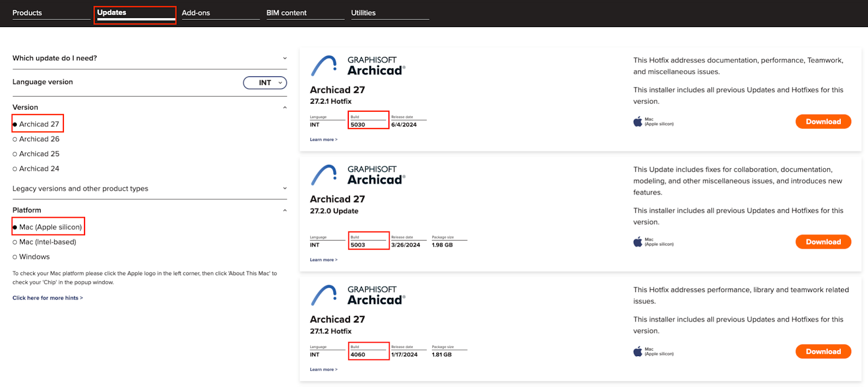The width and height of the screenshot is (868, 387).
Task: Download the 27.2.0 Update installer
Action: 823,242
